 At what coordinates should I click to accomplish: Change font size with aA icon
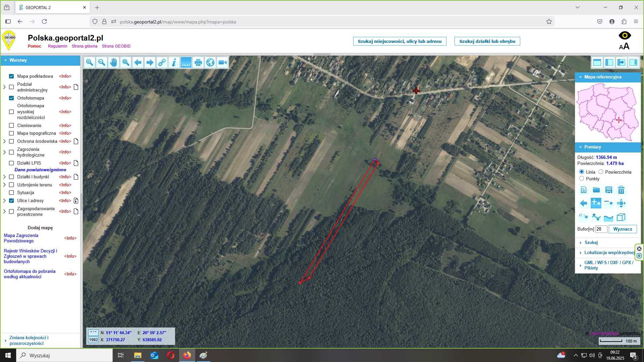(x=624, y=46)
